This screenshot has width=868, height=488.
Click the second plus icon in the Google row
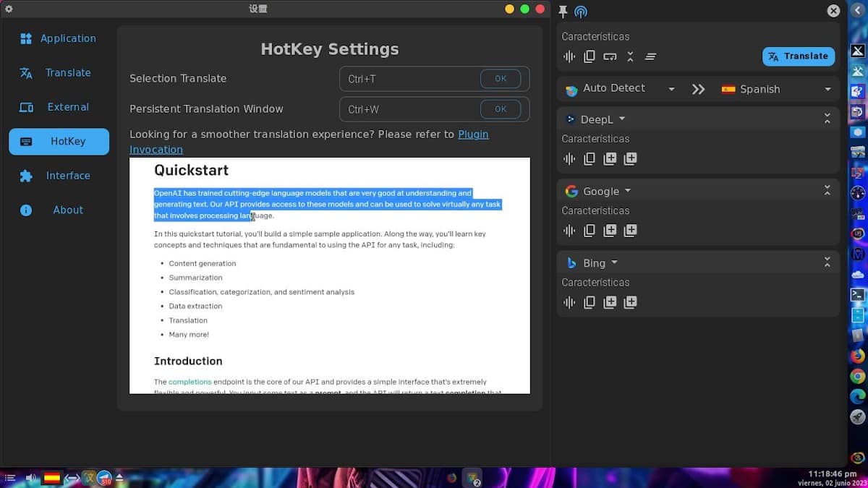tap(630, 231)
